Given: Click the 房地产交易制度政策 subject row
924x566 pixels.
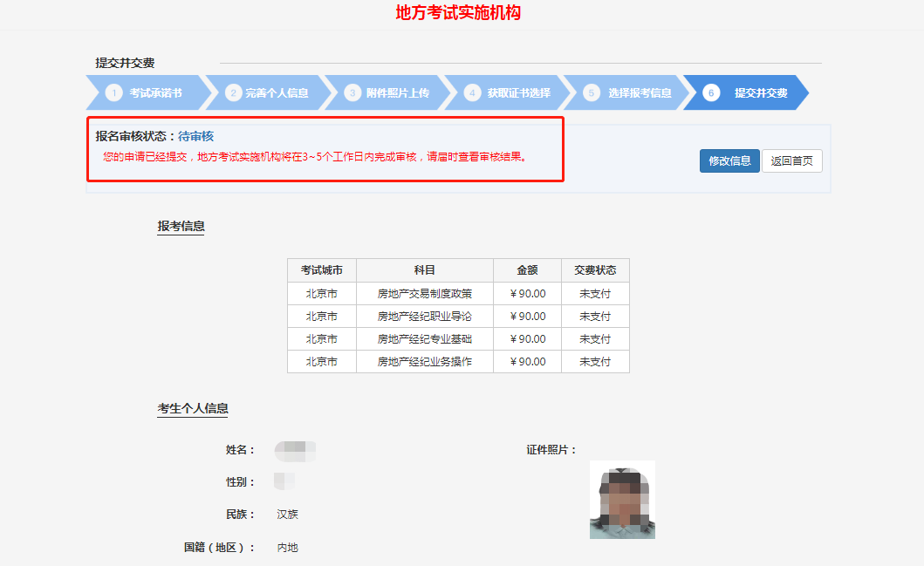Looking at the screenshot, I should click(424, 294).
